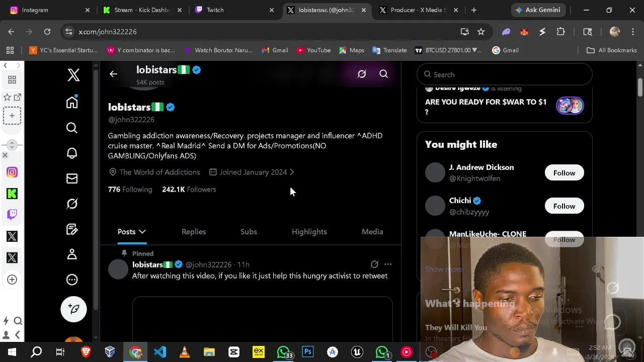644x362 pixels.
Task: Click the tab search icon beside the extensions
Action: coord(588,32)
